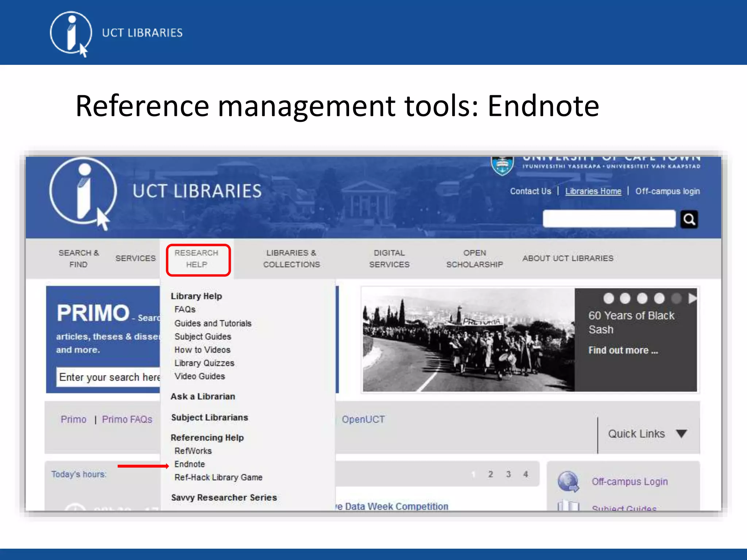Choose Endnote under Referencing Help
The height and width of the screenshot is (560, 747).
point(190,464)
